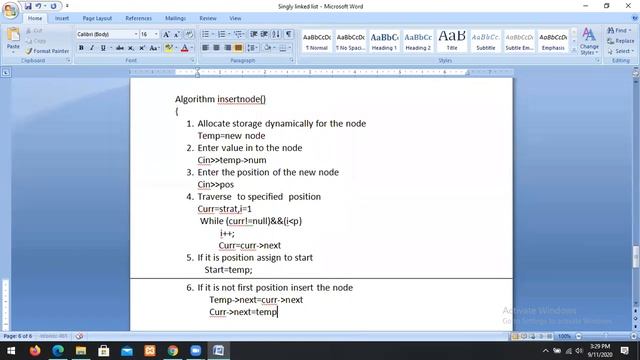Show hidden system tray icons
The image size is (640, 360).
coord(546,351)
